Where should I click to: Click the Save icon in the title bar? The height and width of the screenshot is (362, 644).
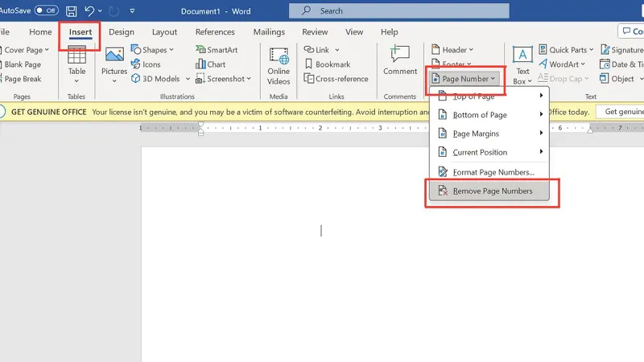(x=71, y=11)
